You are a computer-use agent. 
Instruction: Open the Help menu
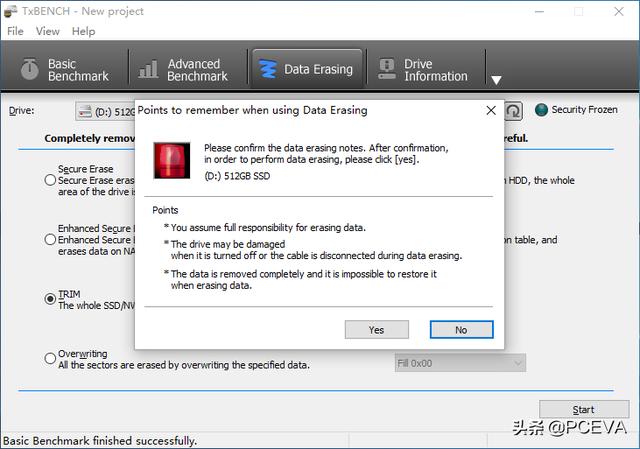pyautogui.click(x=83, y=31)
